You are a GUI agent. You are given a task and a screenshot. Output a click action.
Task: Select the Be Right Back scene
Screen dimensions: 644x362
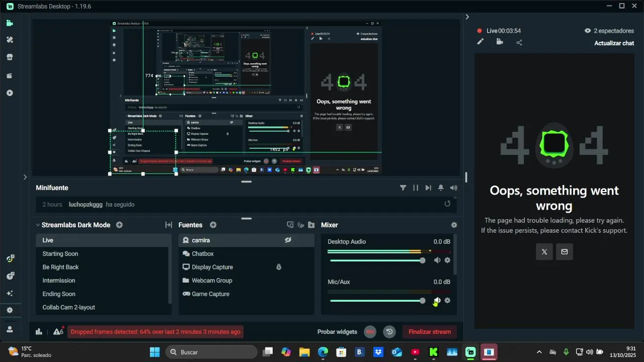pos(103,267)
